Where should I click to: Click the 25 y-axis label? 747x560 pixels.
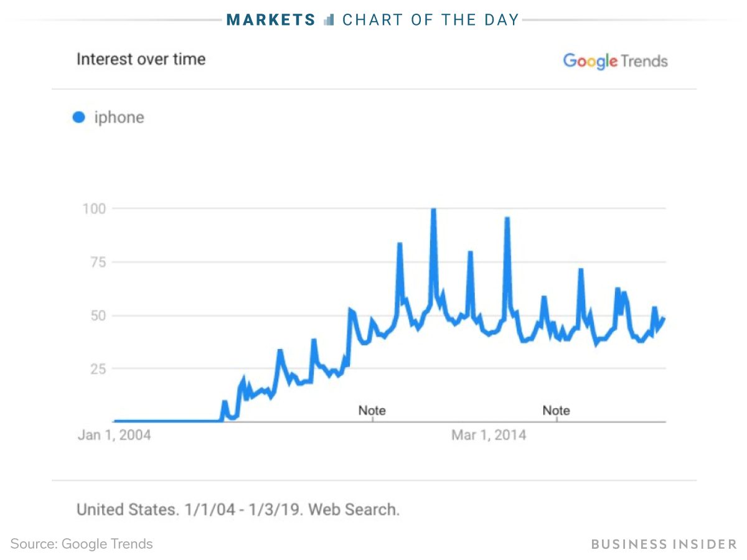[97, 369]
